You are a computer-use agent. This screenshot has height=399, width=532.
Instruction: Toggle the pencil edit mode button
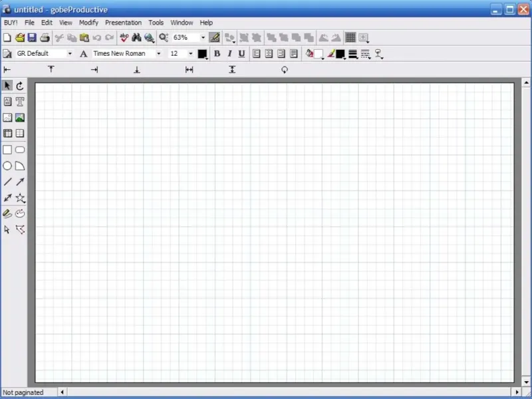214,37
